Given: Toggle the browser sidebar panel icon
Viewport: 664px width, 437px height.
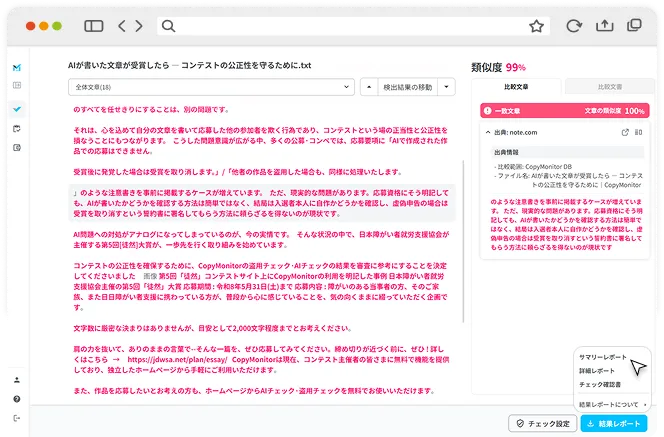Looking at the screenshot, I should pyautogui.click(x=94, y=26).
